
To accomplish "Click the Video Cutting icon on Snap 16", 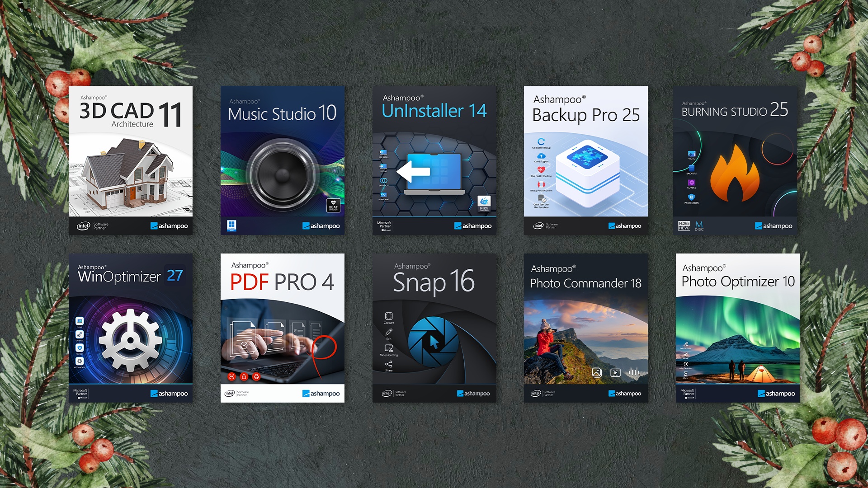I will (x=389, y=348).
